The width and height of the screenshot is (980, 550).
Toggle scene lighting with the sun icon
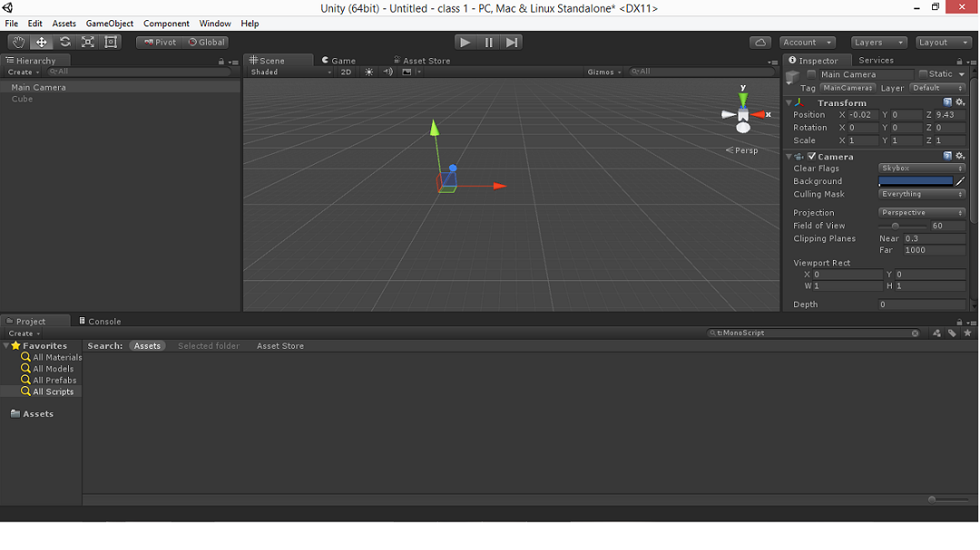click(x=367, y=71)
